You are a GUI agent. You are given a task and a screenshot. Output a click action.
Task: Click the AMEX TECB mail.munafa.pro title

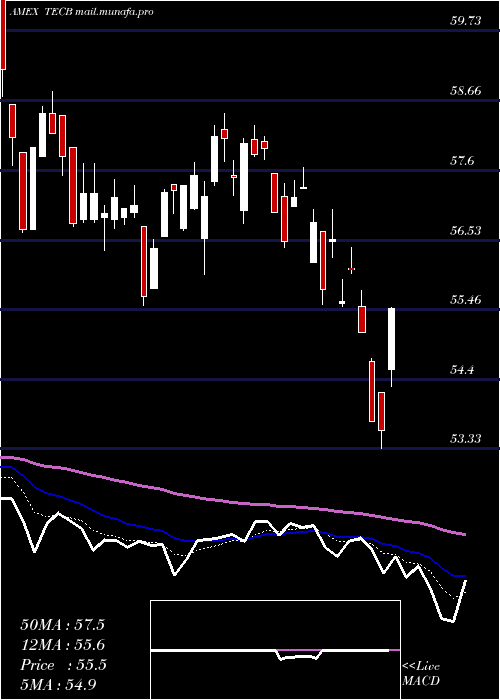point(81,12)
